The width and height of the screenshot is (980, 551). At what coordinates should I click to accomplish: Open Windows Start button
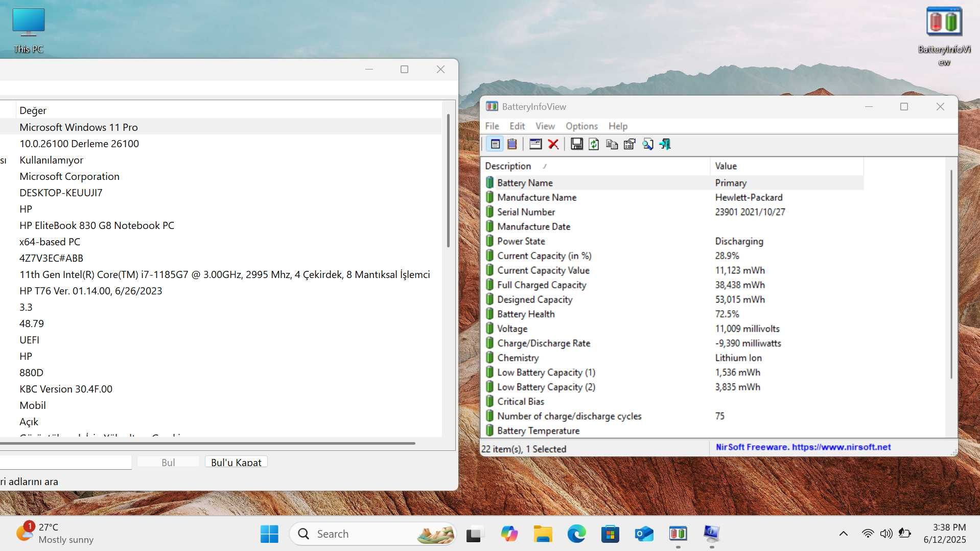(269, 534)
